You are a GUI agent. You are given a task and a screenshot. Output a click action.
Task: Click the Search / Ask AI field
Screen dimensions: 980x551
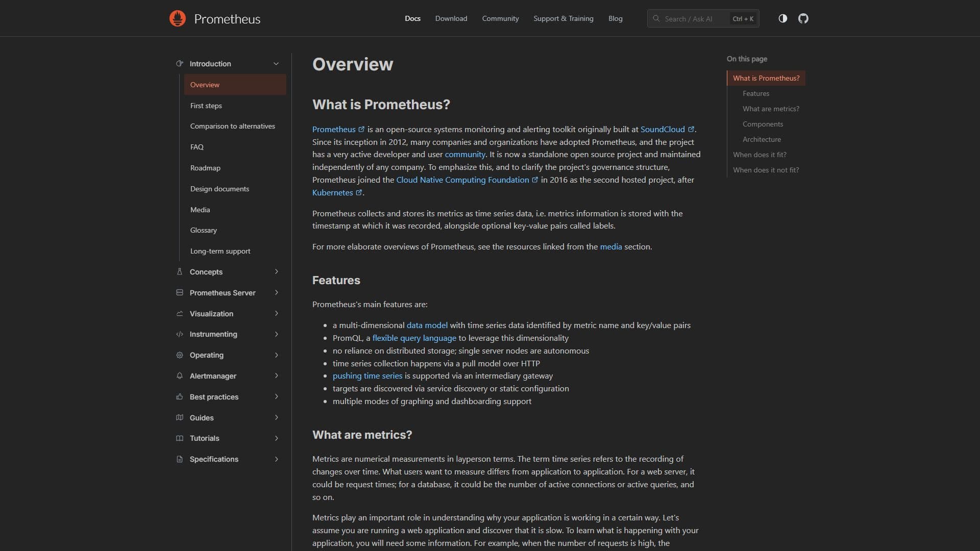(703, 18)
